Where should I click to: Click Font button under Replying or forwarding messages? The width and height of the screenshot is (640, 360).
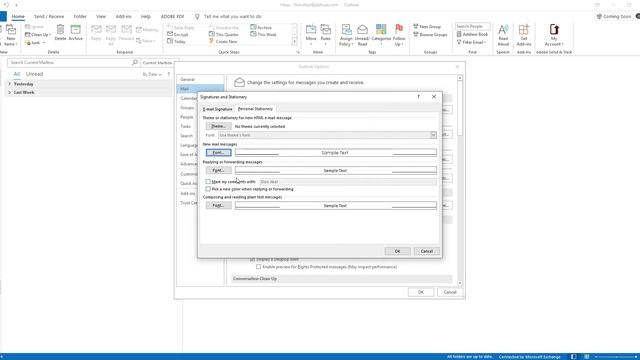click(x=218, y=171)
